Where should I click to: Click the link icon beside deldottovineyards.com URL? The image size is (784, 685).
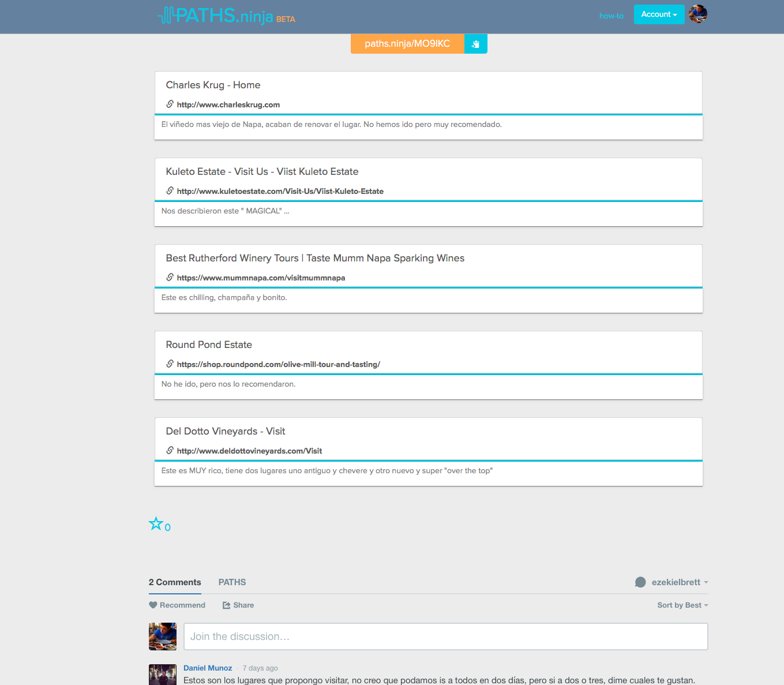[x=170, y=450]
